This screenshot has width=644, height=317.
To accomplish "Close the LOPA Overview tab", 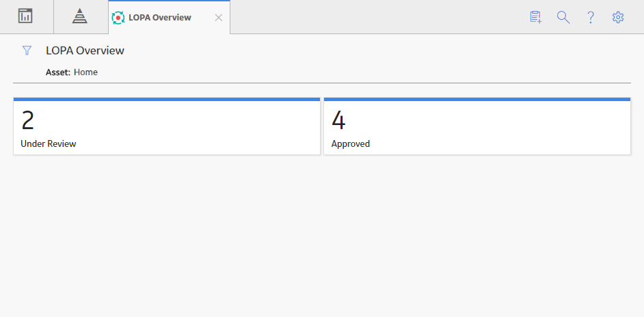I will pos(219,18).
